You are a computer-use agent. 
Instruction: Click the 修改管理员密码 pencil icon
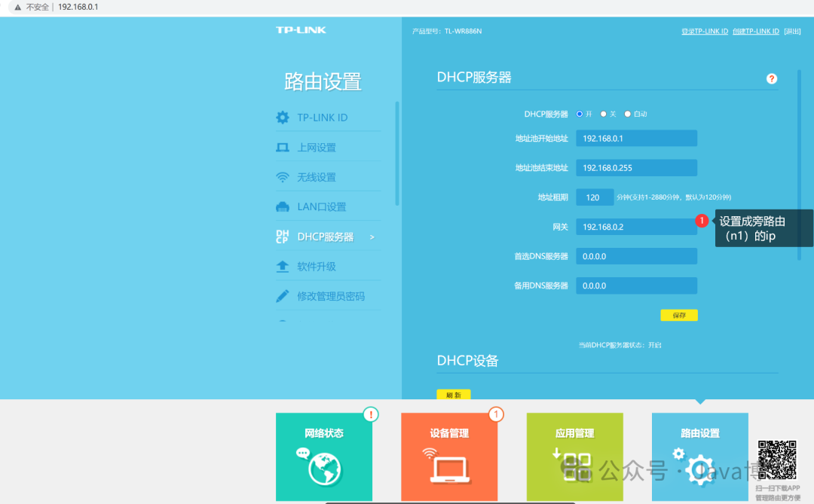283,296
